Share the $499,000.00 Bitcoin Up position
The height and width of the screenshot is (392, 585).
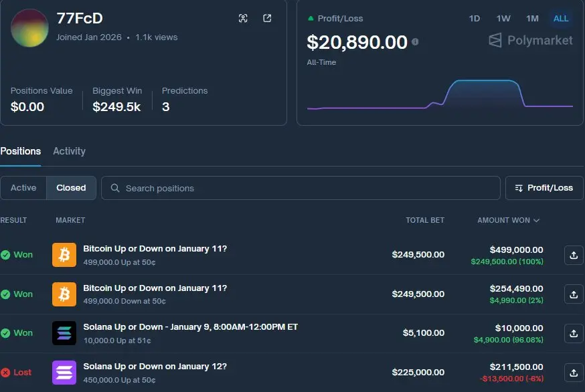pos(574,255)
